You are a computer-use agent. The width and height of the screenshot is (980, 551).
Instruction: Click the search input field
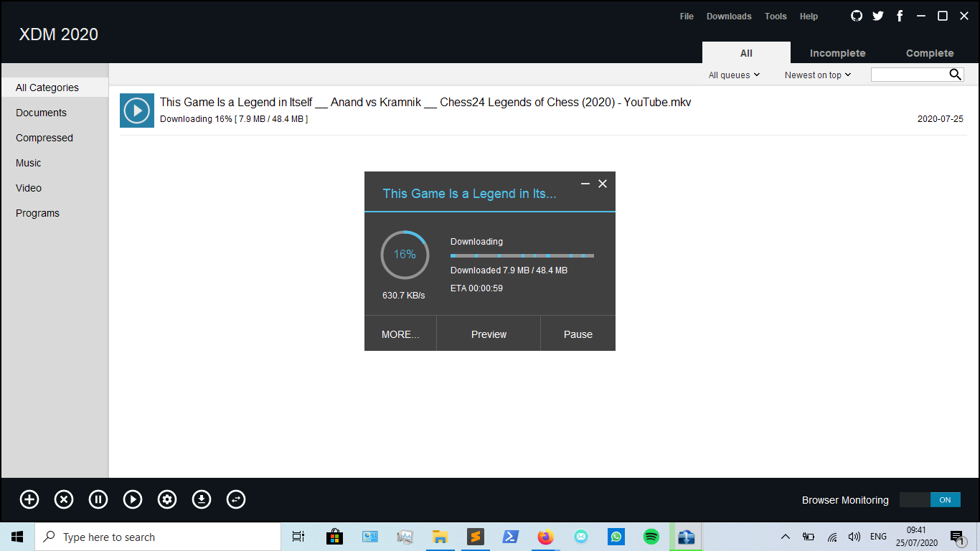[x=911, y=74]
